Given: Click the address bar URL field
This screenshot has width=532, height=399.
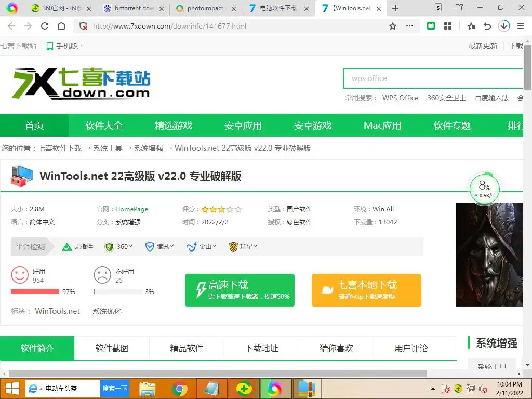Looking at the screenshot, I should 237,26.
